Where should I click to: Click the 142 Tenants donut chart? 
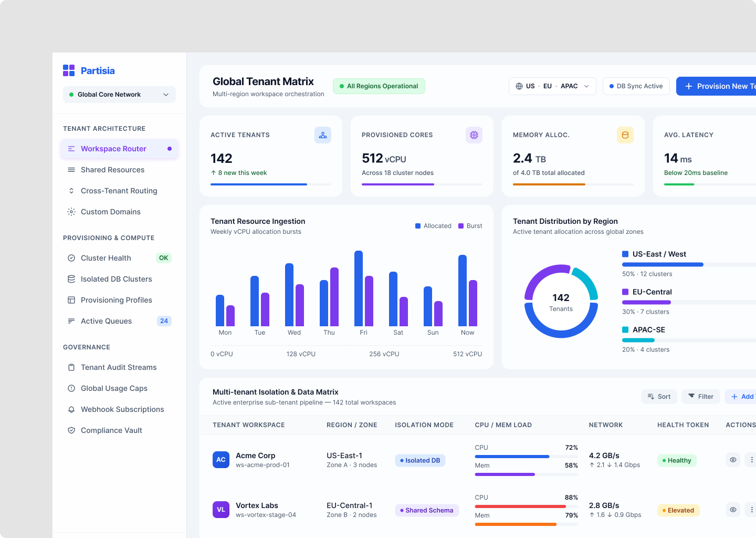tap(561, 302)
